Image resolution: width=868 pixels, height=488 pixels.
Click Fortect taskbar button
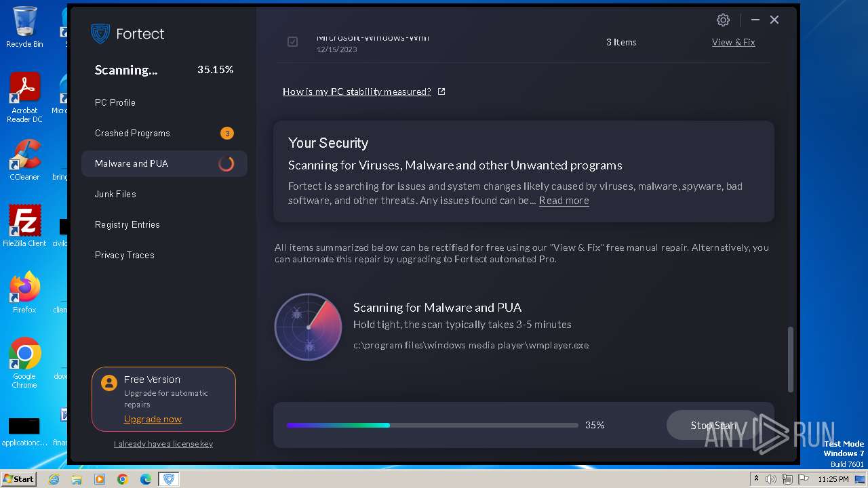(169, 479)
